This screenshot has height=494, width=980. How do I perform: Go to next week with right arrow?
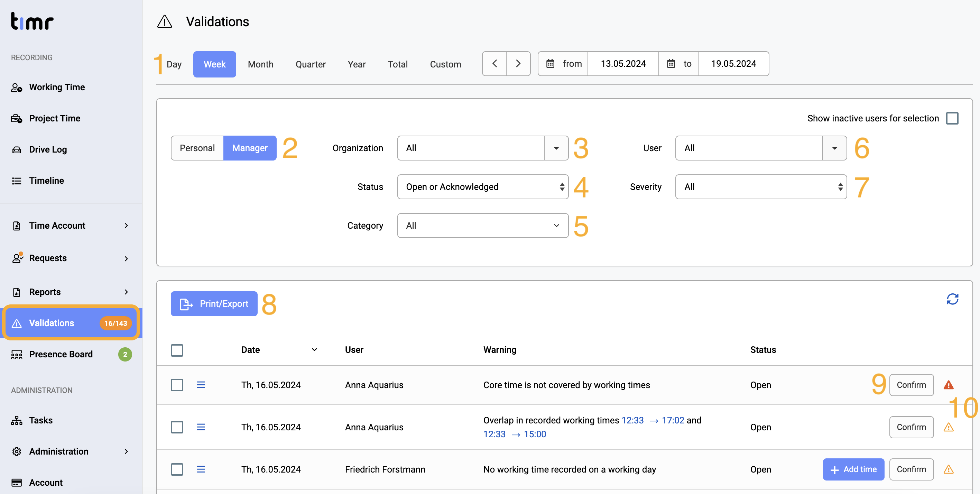[x=518, y=64]
